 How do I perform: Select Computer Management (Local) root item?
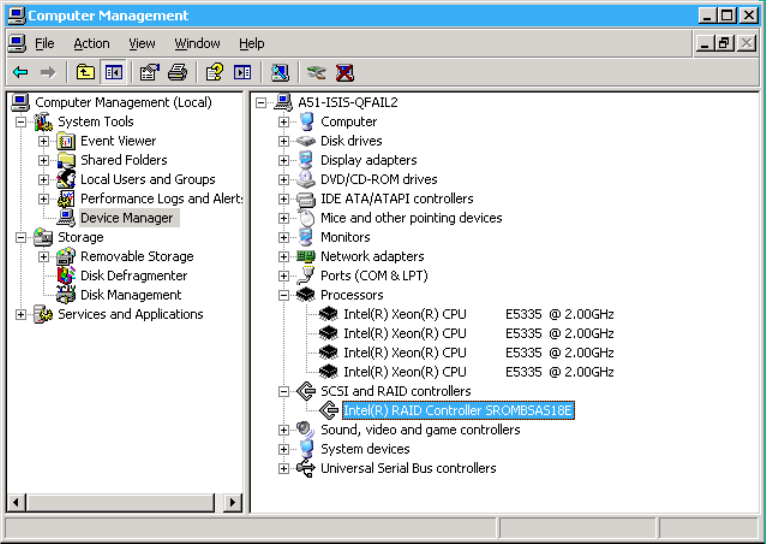[123, 103]
